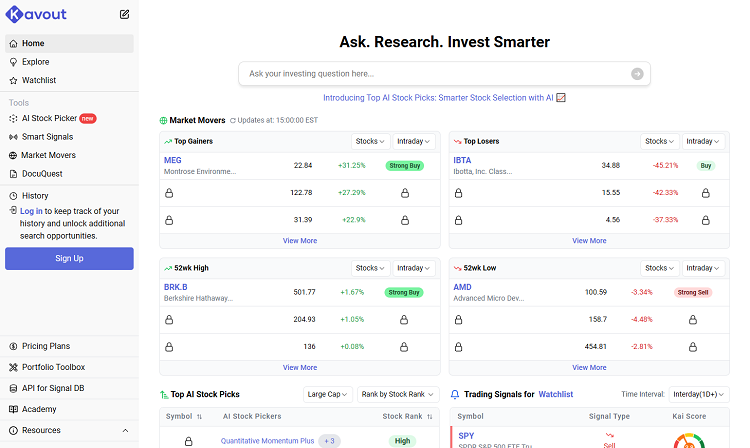This screenshot has width=750, height=448.
Task: Open Stocks dropdown in Top Gainers
Action: pos(370,142)
